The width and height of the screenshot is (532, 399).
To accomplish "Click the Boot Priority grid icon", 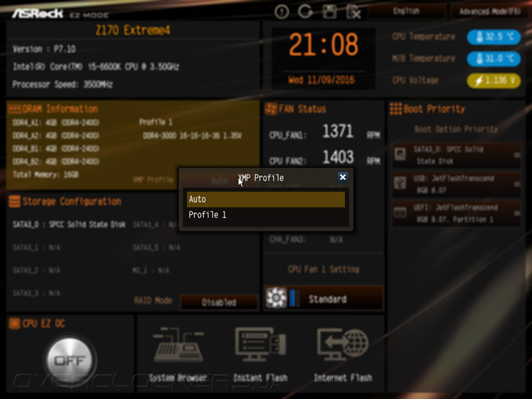I will click(x=395, y=109).
